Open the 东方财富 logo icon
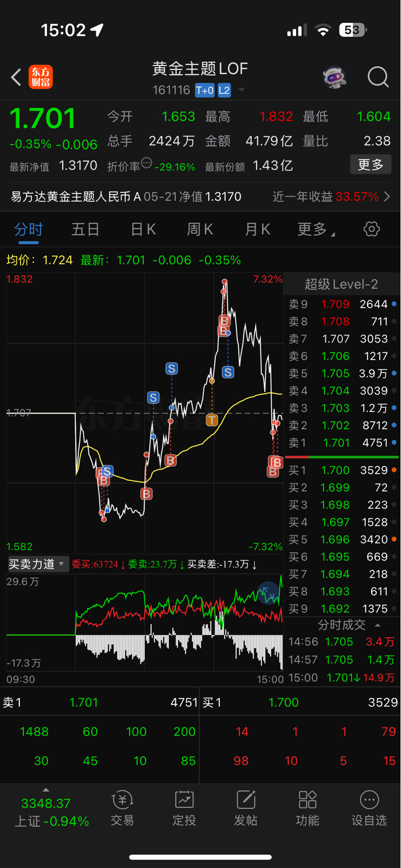401x868 pixels. click(41, 77)
